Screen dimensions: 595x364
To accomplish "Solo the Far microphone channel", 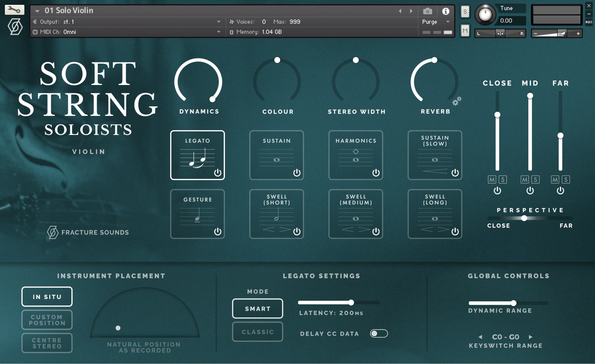I will point(566,180).
